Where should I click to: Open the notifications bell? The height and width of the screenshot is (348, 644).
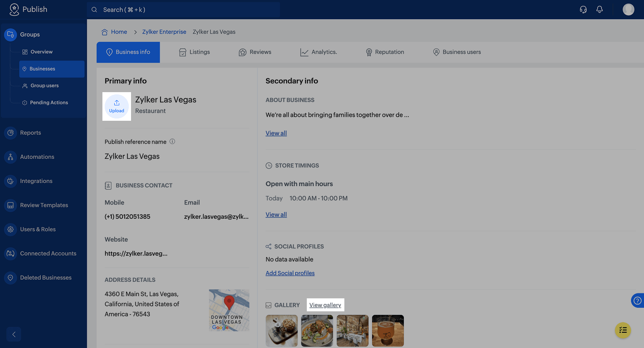tap(600, 9)
